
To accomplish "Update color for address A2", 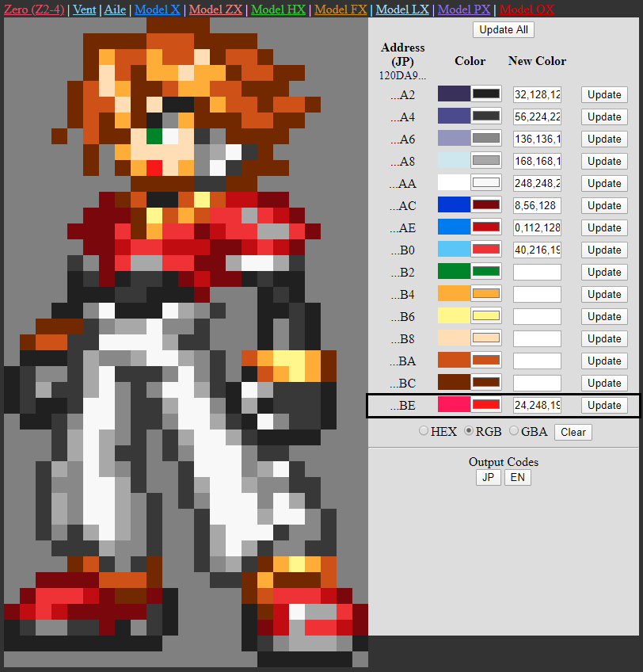I will coord(604,95).
